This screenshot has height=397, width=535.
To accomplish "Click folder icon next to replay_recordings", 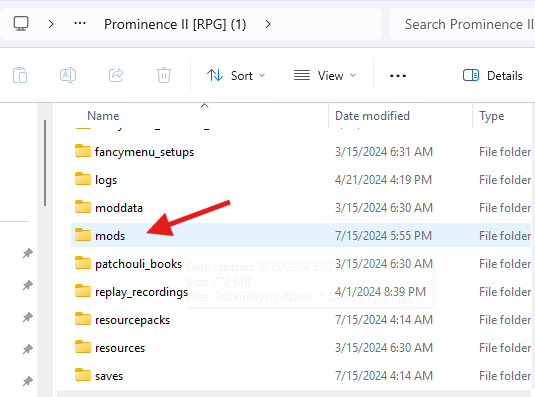I will tap(83, 291).
